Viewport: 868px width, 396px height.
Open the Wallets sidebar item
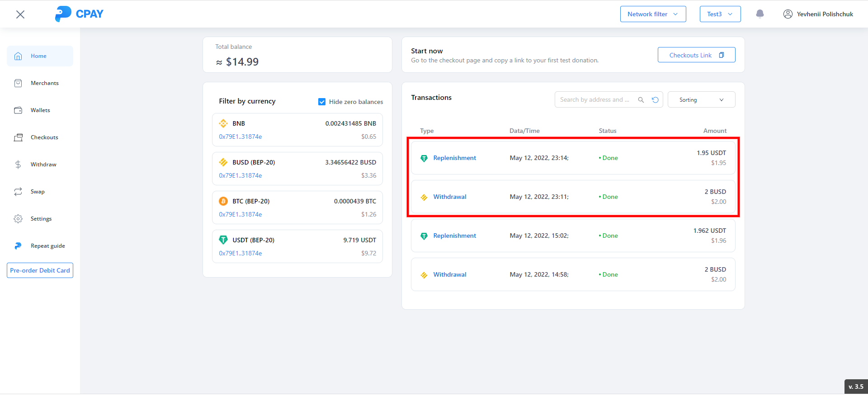click(x=40, y=110)
